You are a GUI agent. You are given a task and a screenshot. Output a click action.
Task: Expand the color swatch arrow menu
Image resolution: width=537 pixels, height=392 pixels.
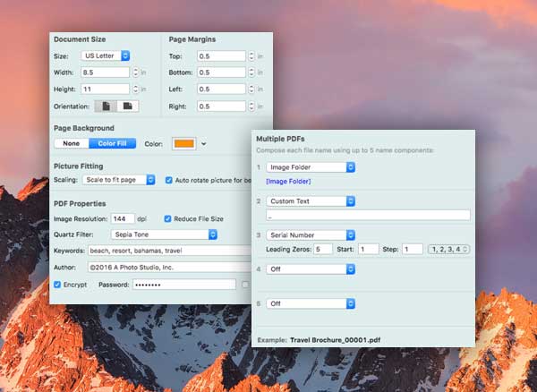(x=204, y=144)
